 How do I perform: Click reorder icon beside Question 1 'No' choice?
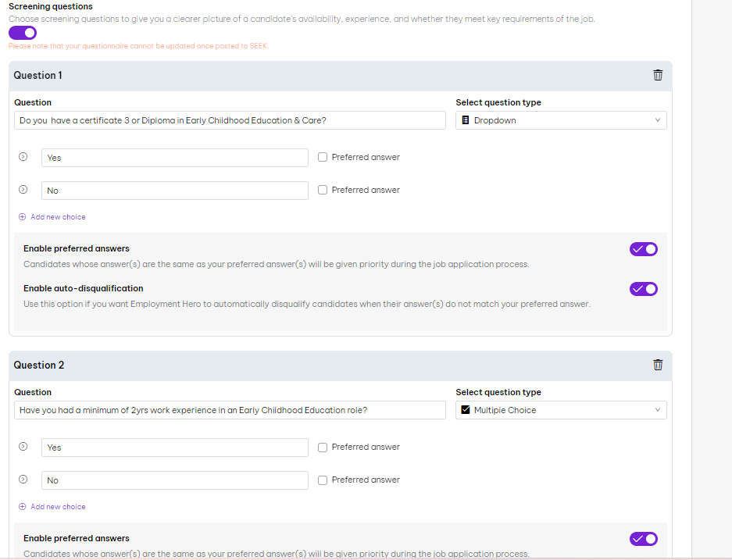point(23,190)
